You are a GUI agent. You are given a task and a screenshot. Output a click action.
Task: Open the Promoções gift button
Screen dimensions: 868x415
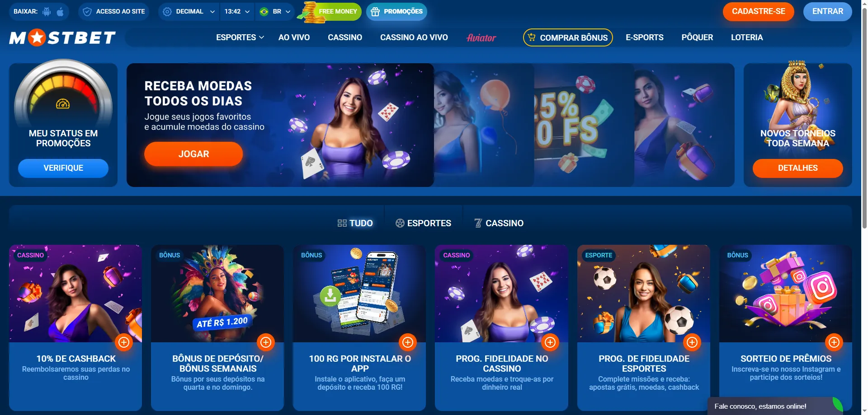pyautogui.click(x=396, y=12)
